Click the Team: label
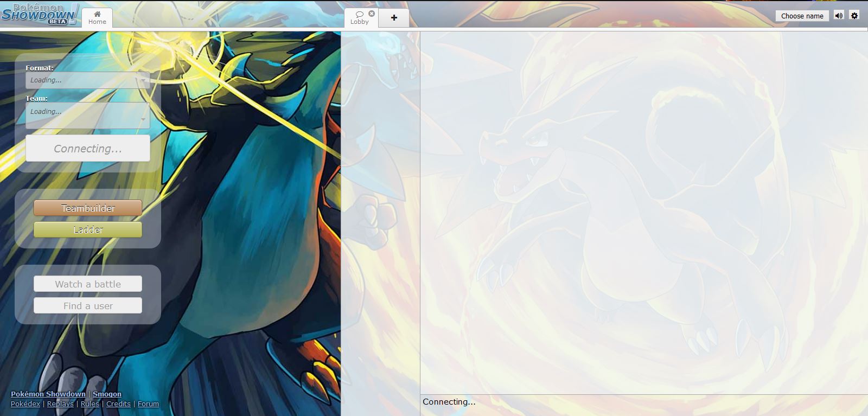This screenshot has width=868, height=416. (36, 98)
